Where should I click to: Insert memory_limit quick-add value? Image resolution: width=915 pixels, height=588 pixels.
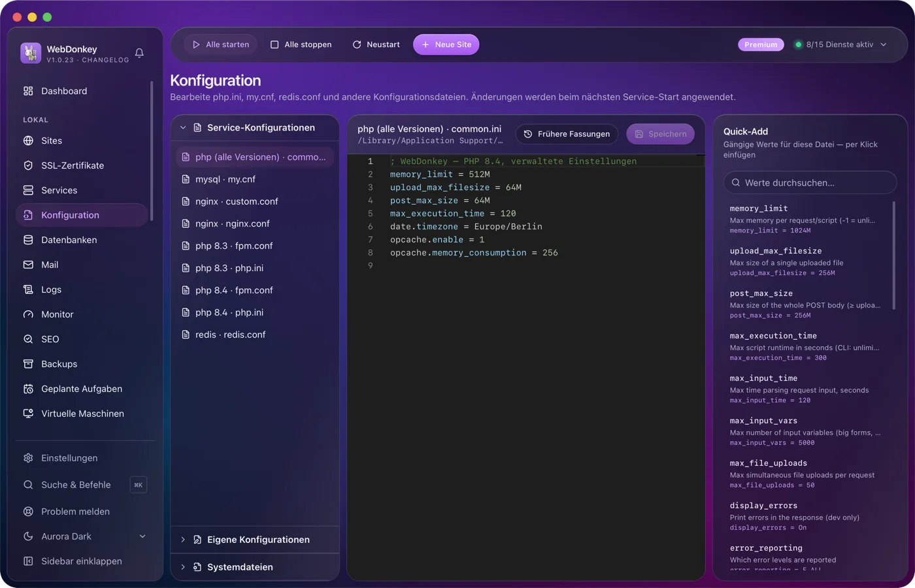coord(806,219)
